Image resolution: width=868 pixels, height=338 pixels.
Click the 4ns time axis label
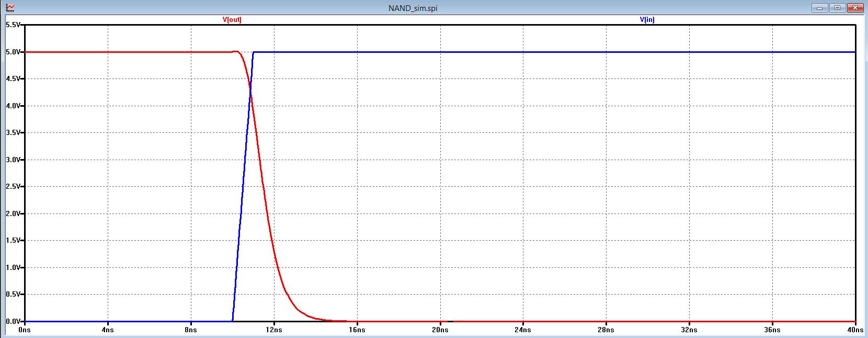(108, 330)
